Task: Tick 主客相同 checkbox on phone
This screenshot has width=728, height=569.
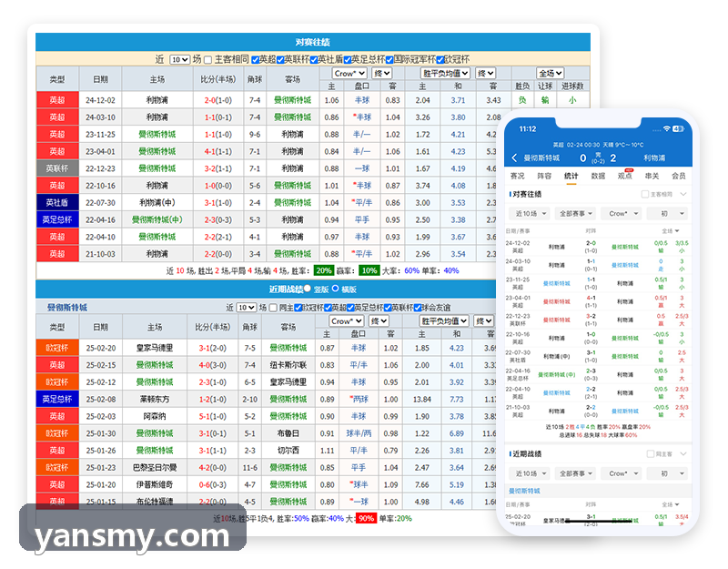Action: click(644, 194)
